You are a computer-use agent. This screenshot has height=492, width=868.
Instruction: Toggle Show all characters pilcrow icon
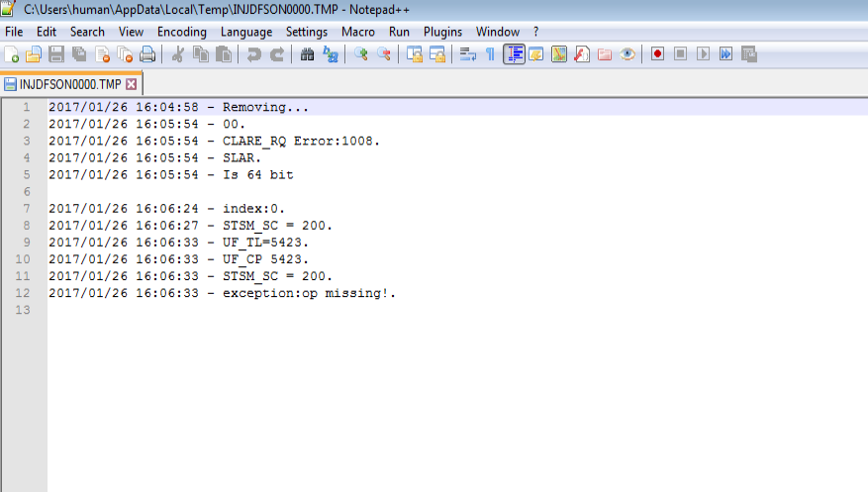tap(490, 54)
